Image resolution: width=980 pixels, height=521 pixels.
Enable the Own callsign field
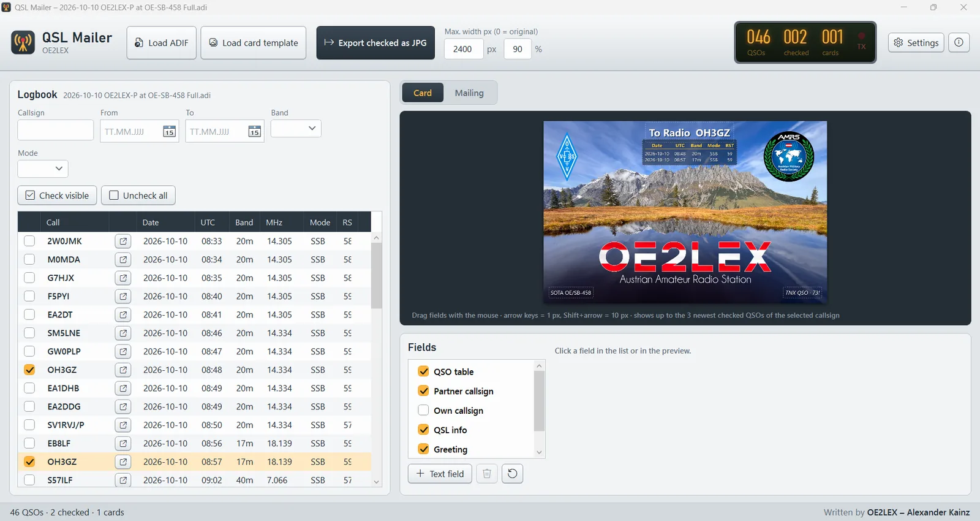coord(423,410)
